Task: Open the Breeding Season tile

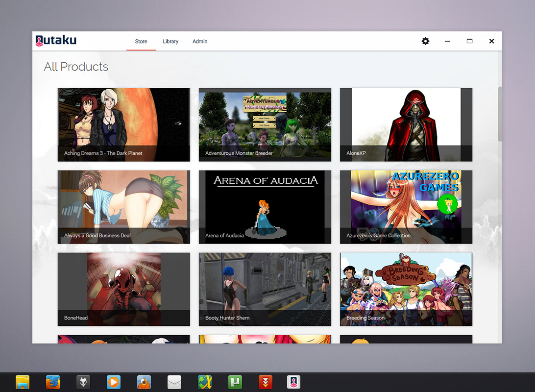Action: tap(406, 289)
